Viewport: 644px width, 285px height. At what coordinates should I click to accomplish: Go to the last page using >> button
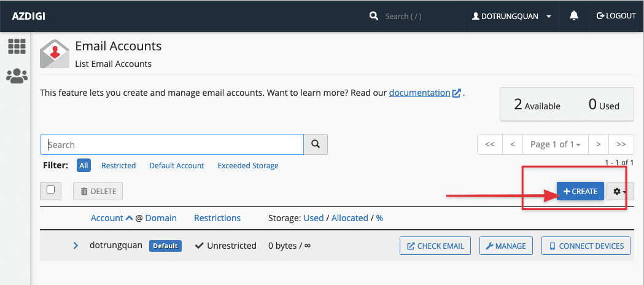(x=621, y=144)
